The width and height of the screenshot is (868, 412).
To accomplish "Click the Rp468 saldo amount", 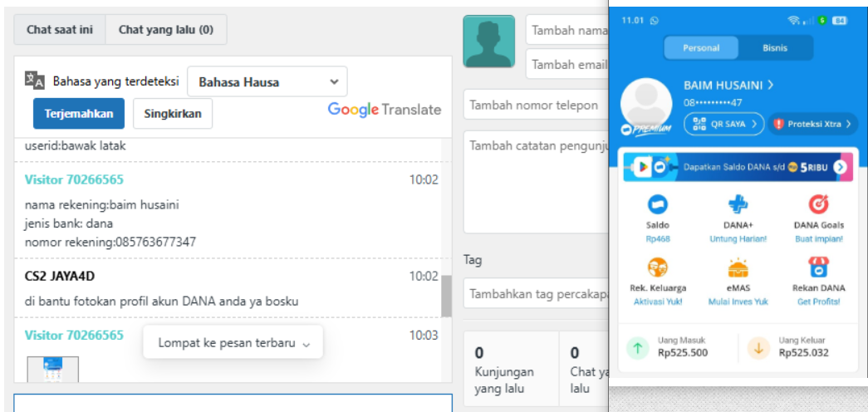I will tap(658, 239).
